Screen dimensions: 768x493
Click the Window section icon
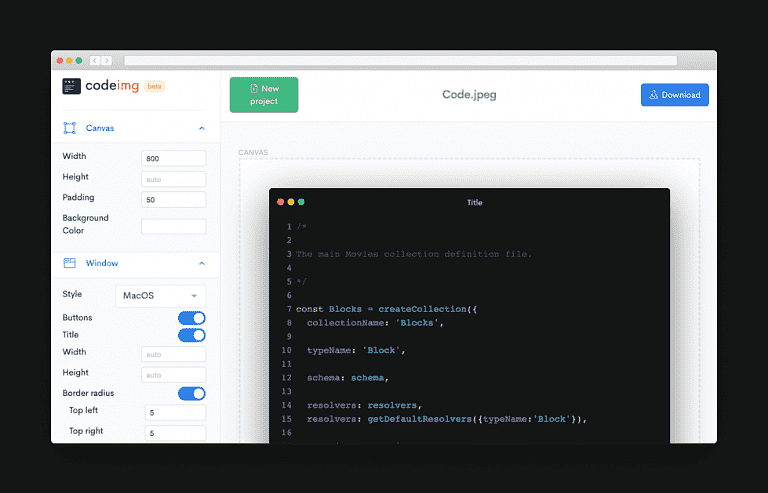70,263
